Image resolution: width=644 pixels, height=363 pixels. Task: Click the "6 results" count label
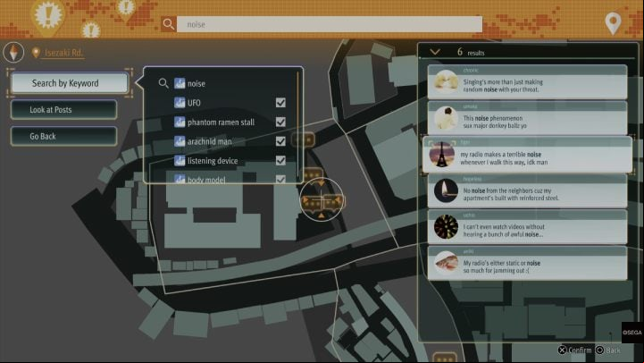point(471,52)
